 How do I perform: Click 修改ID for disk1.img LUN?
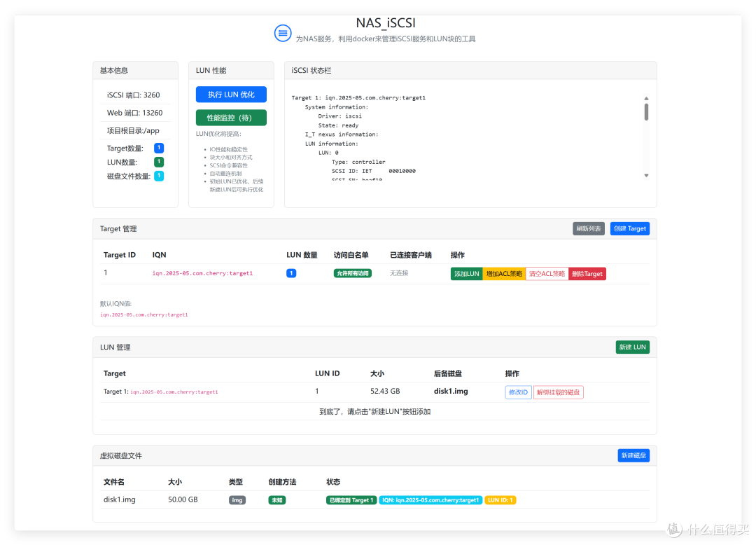point(518,392)
